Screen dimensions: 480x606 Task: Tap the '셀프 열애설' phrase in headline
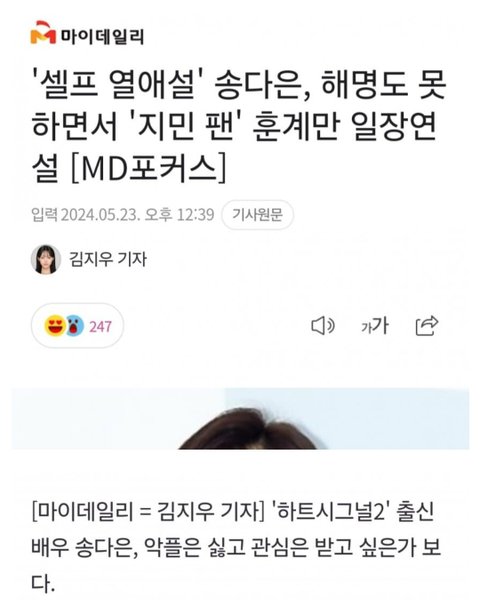pyautogui.click(x=119, y=85)
